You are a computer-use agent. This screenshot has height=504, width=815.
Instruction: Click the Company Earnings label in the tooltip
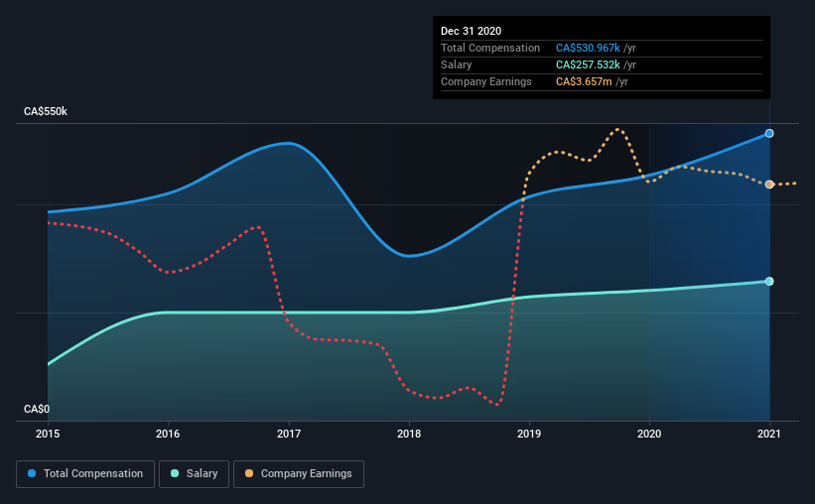486,81
